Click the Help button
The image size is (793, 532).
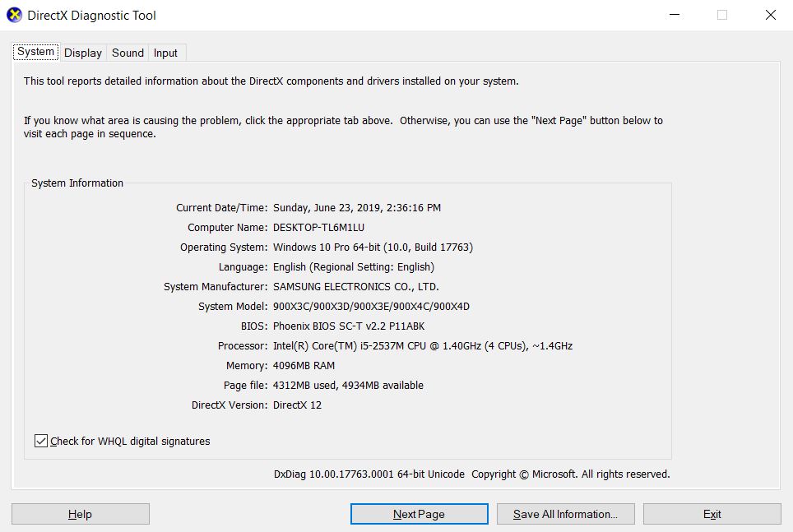pos(81,514)
